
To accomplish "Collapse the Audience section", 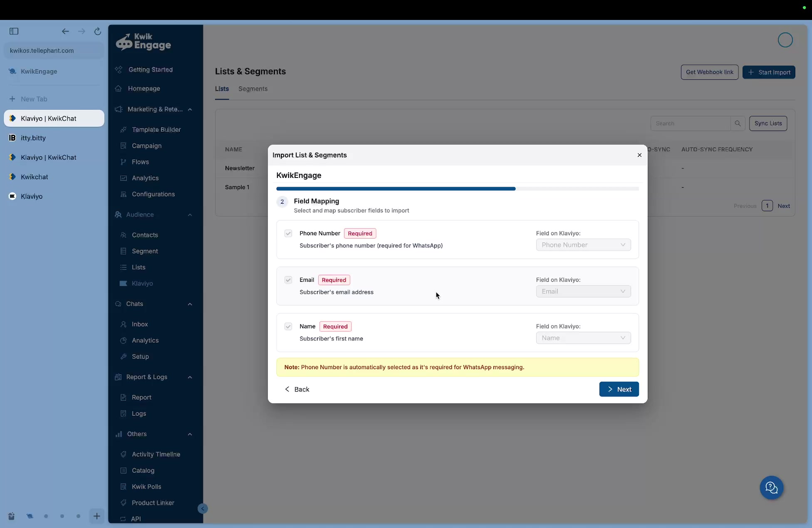I will point(190,215).
